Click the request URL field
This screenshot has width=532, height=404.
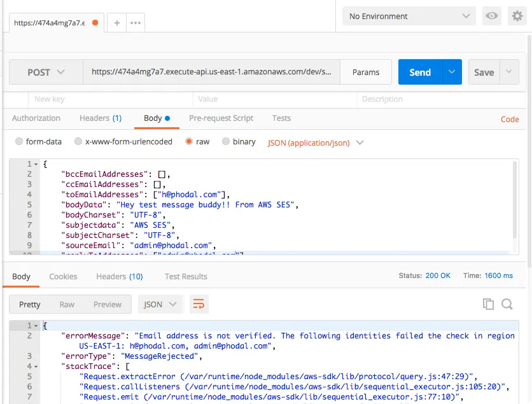211,72
